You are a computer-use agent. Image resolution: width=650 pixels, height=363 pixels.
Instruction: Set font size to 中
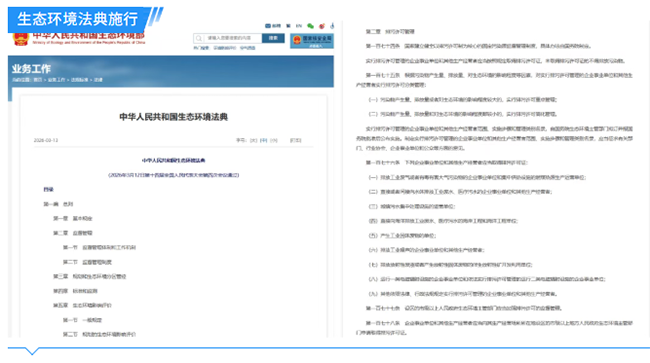click(x=263, y=140)
